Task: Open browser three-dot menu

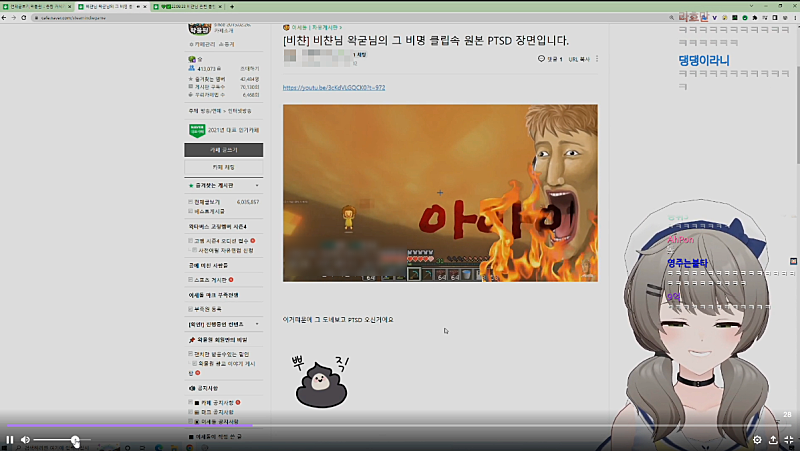Action: [x=795, y=17]
